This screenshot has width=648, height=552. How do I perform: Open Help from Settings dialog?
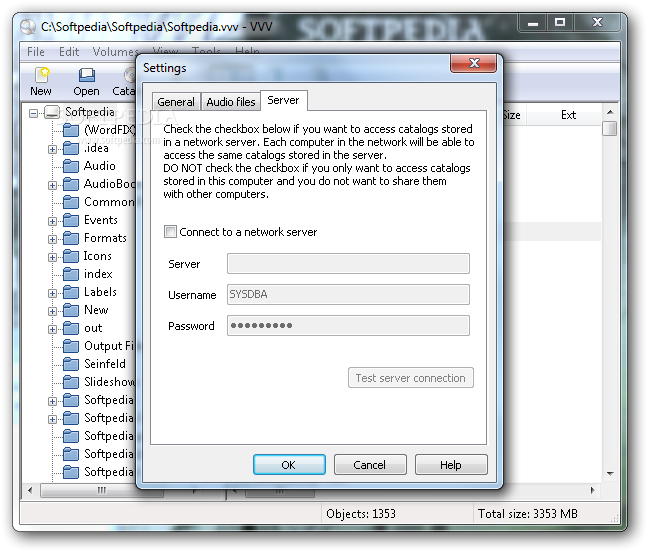[451, 465]
